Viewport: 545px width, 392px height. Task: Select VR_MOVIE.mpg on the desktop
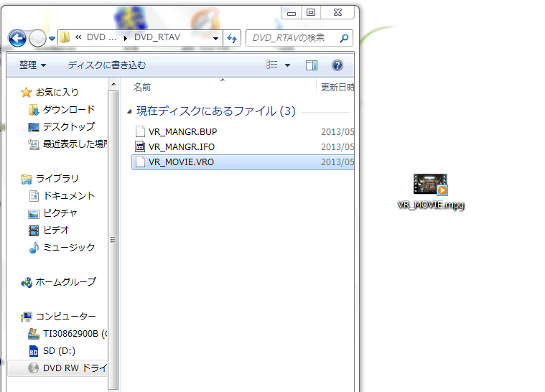[x=430, y=192]
